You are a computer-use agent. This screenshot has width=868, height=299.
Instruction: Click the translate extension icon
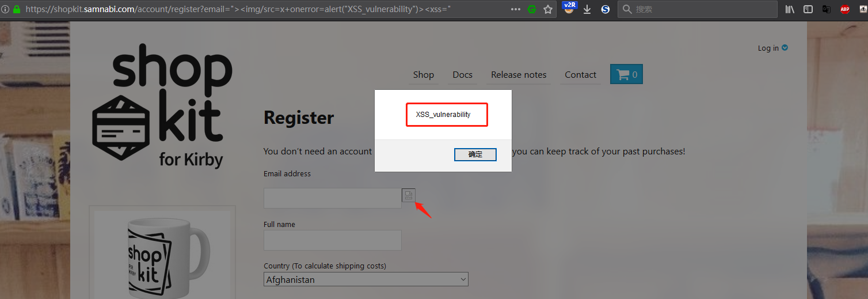coord(826,9)
